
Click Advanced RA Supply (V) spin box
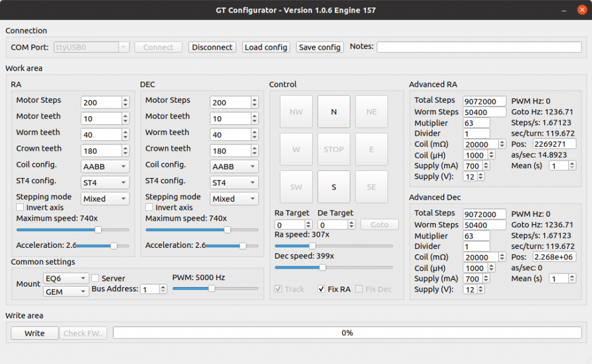pyautogui.click(x=474, y=176)
